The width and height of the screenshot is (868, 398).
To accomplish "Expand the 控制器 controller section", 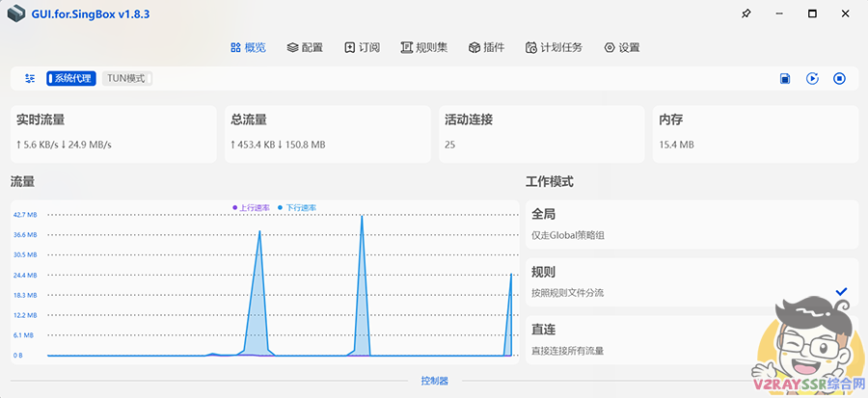I will coord(435,381).
